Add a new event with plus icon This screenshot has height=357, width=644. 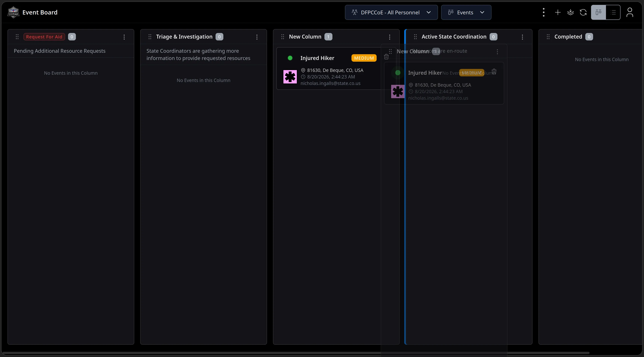click(558, 12)
